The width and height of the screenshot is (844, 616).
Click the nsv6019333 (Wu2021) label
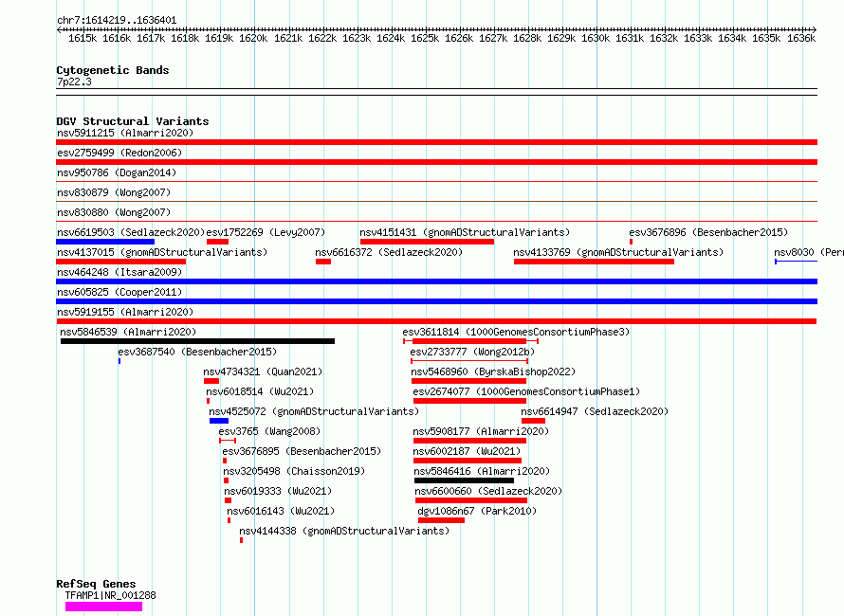pos(278,491)
